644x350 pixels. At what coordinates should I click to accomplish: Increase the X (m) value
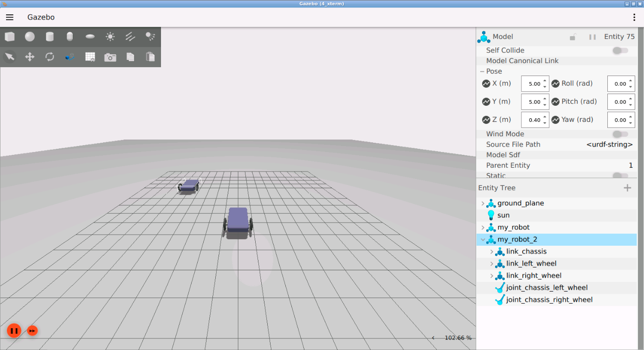[545, 81]
